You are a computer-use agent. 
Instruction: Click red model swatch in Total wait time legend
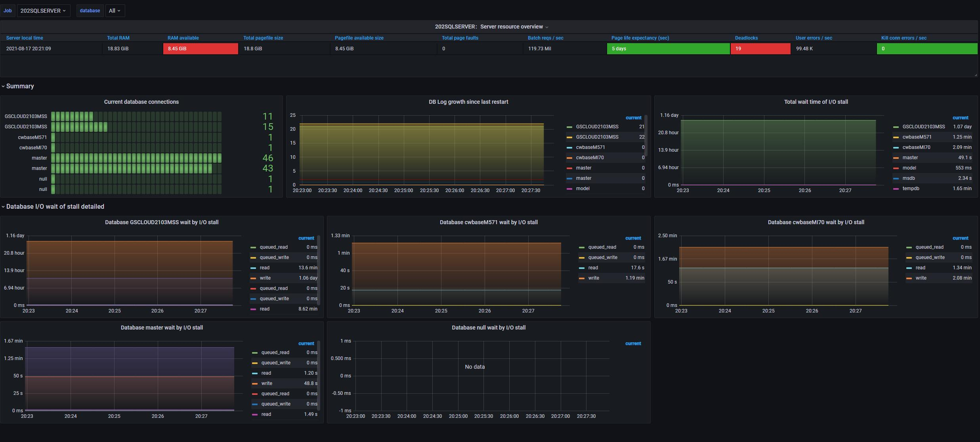tap(896, 168)
